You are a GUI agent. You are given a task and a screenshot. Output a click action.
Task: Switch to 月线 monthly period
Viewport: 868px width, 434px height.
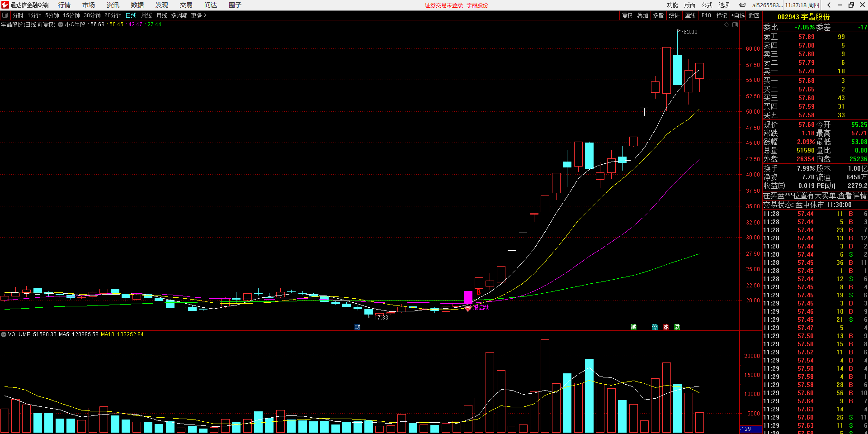(162, 15)
